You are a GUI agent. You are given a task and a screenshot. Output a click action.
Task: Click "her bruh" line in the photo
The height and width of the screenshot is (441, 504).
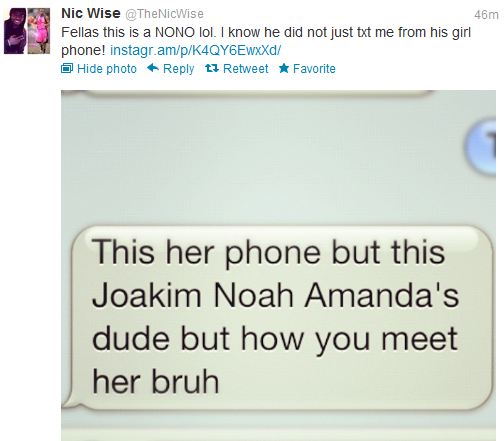pos(156,382)
